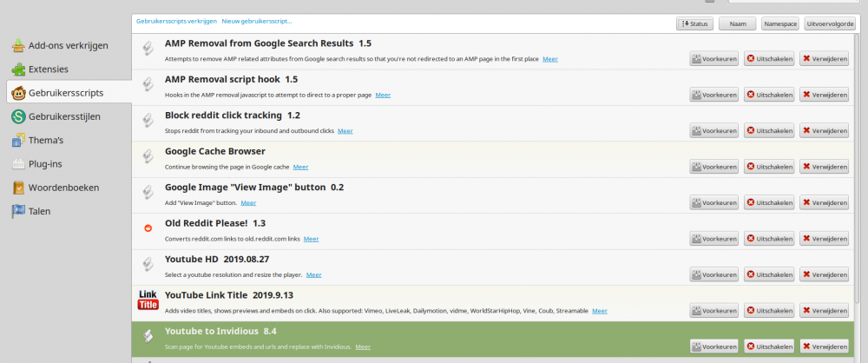Click Meer link for AMP Removal script hook
Screen dimensions: 868x363
point(383,95)
